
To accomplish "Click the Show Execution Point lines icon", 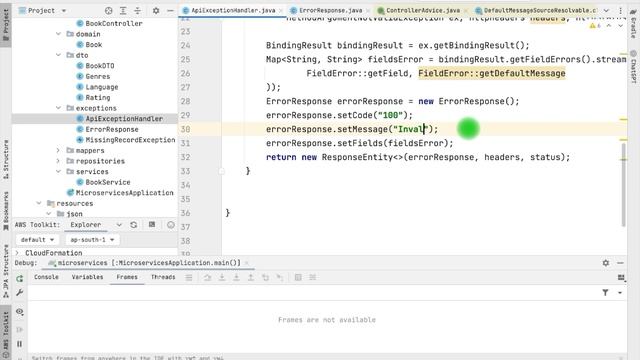I will pyautogui.click(x=189, y=278).
